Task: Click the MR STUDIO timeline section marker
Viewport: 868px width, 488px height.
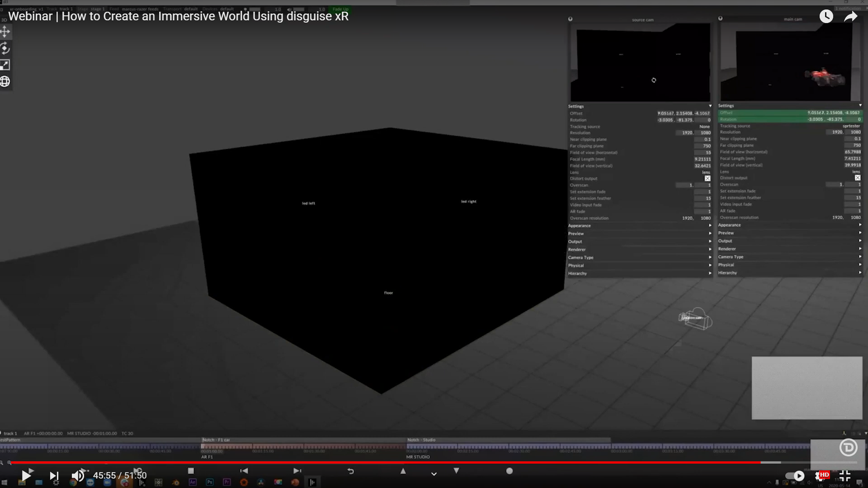Action: (x=418, y=457)
